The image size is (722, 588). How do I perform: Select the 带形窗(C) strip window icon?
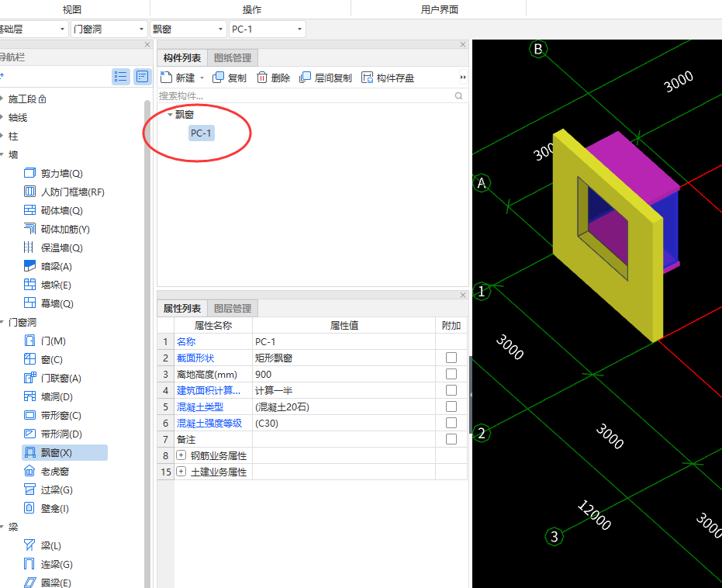pyautogui.click(x=29, y=415)
